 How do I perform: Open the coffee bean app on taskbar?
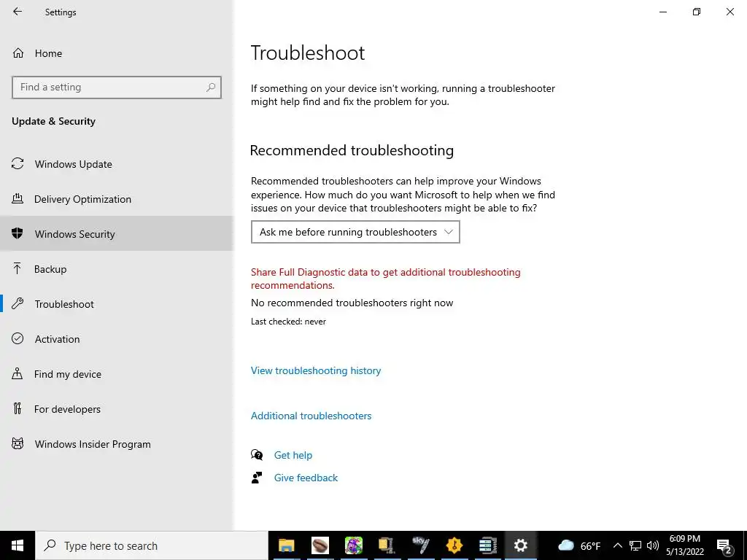click(320, 545)
